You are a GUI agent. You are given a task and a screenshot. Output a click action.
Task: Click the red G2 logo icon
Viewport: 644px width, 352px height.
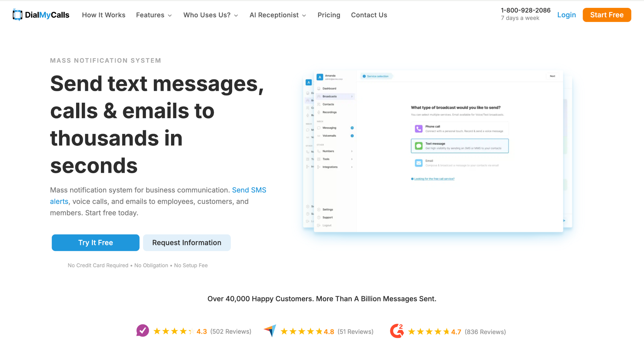(397, 331)
